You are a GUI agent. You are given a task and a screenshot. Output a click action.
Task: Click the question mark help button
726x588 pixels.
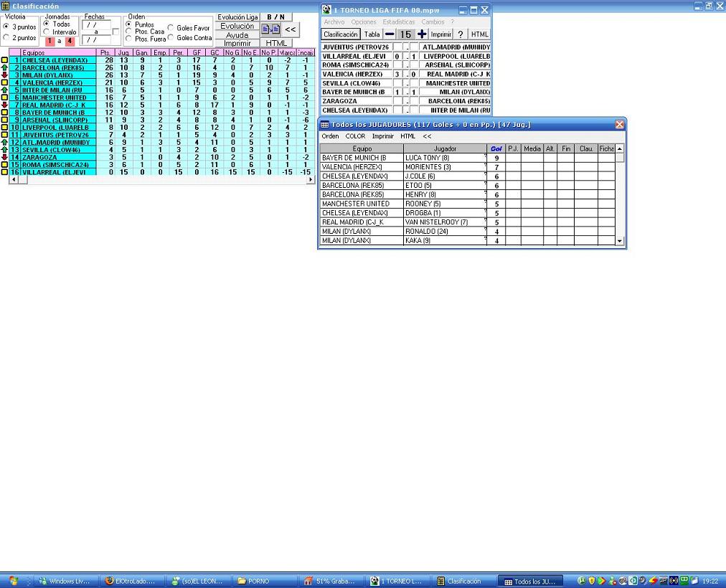[x=461, y=34]
